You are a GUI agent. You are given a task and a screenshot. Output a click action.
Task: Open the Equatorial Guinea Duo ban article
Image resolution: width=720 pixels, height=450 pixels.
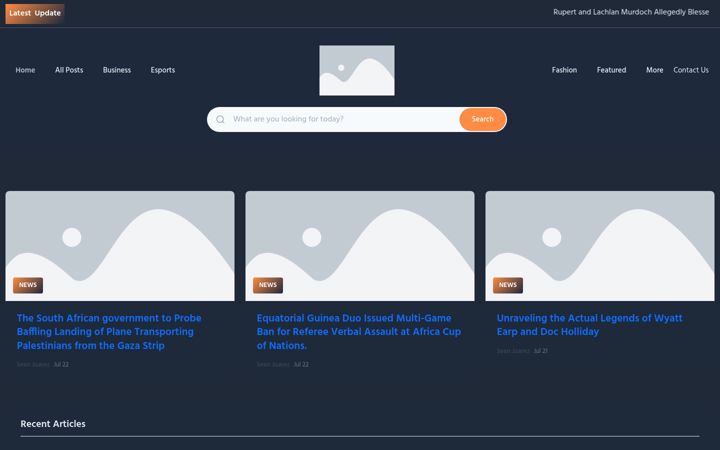pyautogui.click(x=359, y=332)
